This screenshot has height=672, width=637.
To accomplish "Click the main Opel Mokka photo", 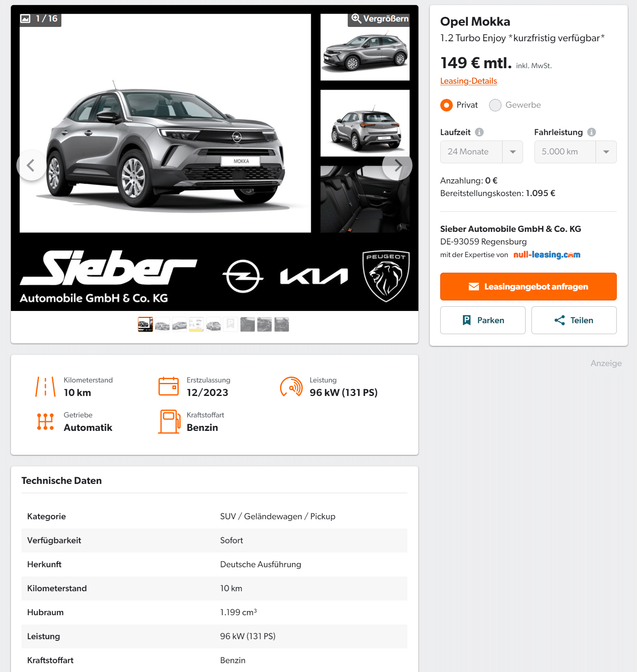I will click(x=165, y=123).
